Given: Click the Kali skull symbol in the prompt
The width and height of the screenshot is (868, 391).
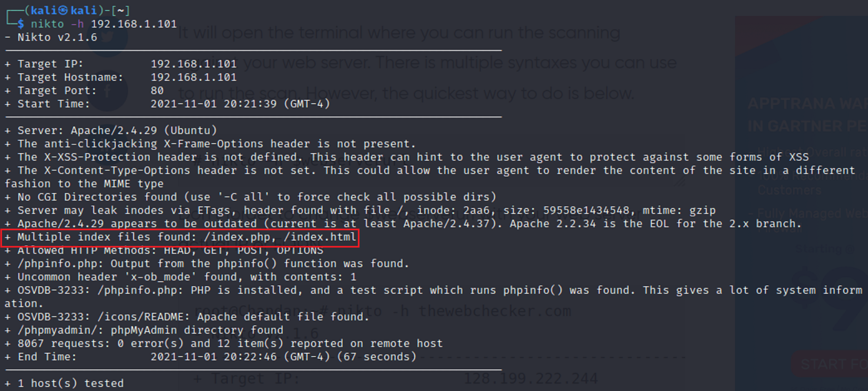Looking at the screenshot, I should pyautogui.click(x=63, y=10).
